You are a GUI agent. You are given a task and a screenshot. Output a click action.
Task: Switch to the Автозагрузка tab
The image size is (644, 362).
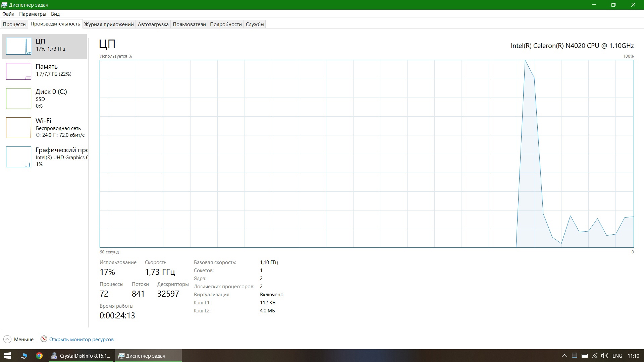153,24
